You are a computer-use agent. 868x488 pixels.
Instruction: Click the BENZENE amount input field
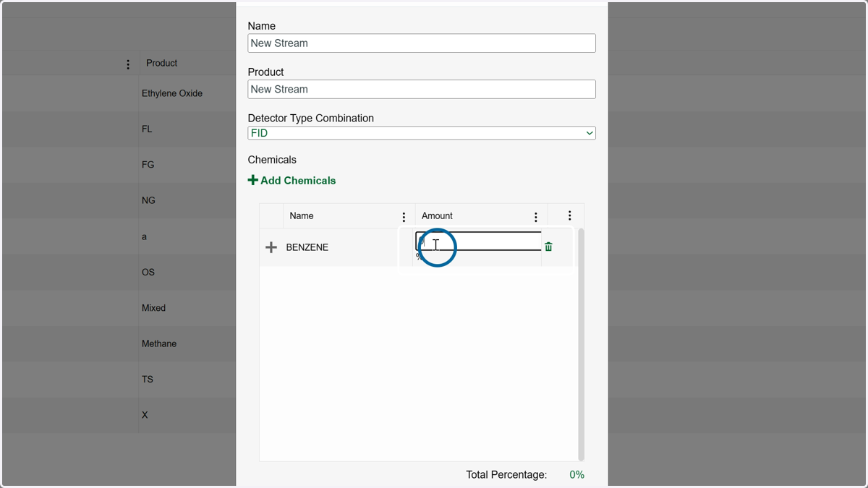coord(478,241)
